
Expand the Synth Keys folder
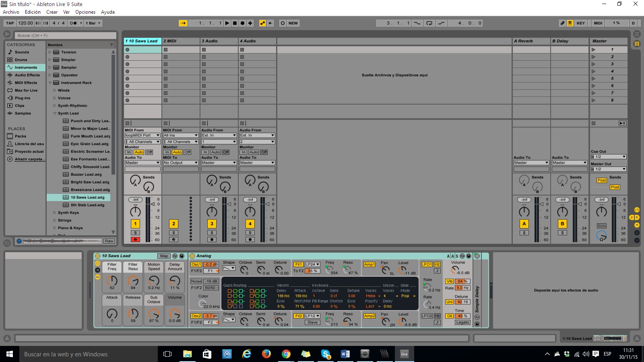pyautogui.click(x=55, y=213)
